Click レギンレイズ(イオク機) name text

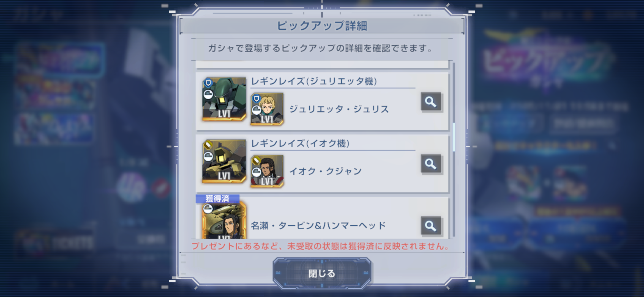pos(300,143)
